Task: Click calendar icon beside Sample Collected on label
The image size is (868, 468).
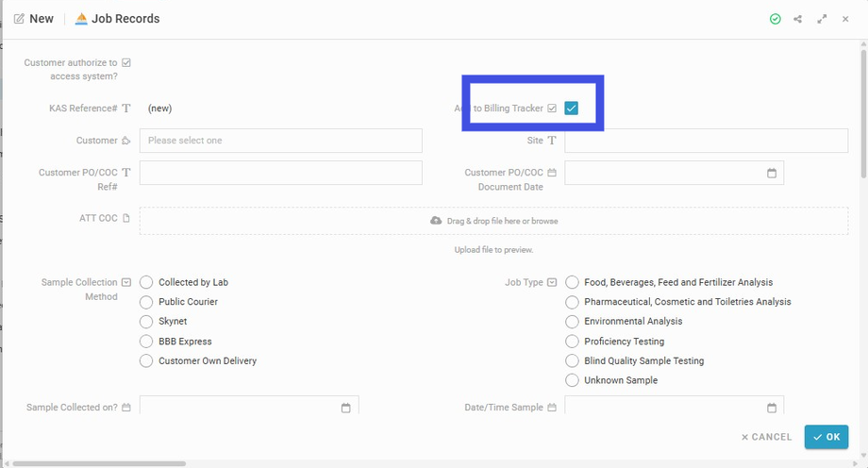Action: [x=126, y=408]
